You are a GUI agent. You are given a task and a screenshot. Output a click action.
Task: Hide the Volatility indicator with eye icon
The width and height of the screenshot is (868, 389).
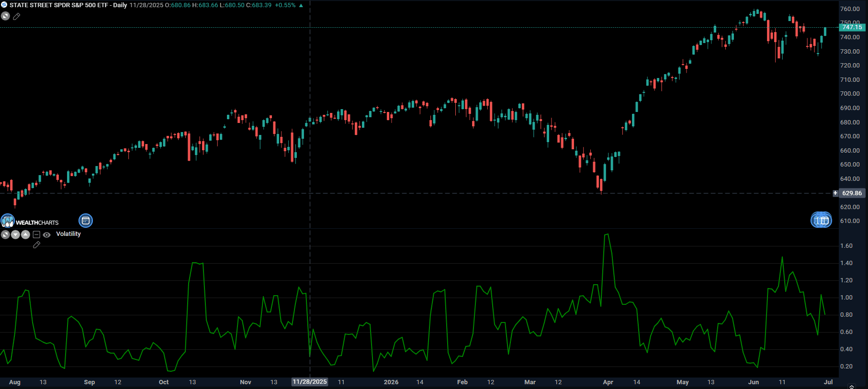point(46,235)
